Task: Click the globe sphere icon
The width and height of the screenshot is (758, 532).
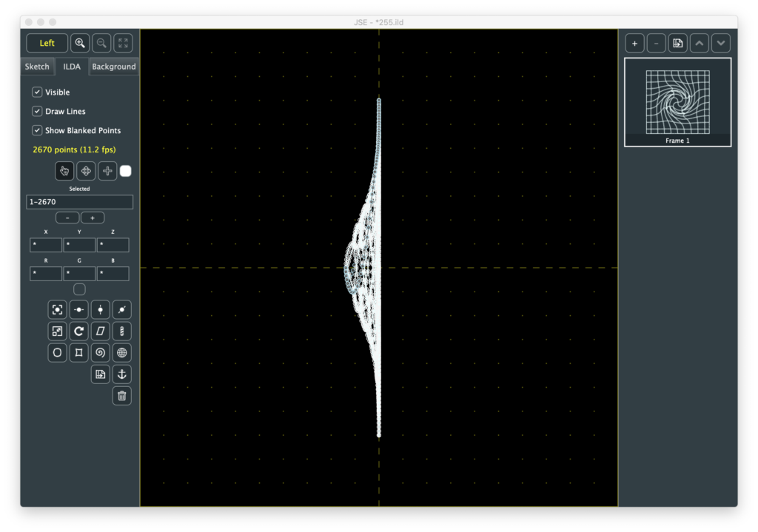Action: click(x=122, y=353)
